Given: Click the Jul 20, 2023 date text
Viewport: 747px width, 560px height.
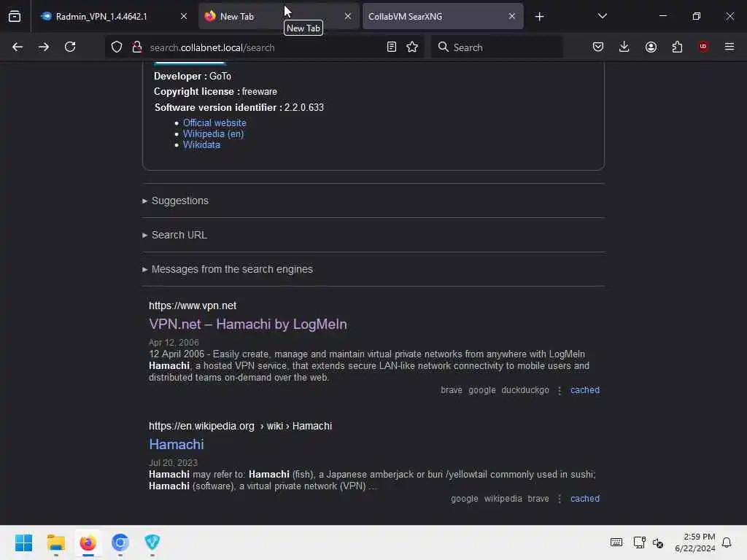Looking at the screenshot, I should click(173, 463).
